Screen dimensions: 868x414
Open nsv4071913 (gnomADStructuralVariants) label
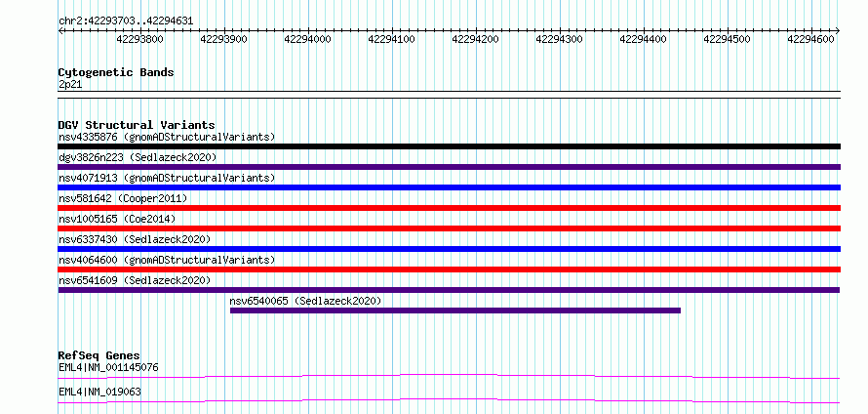[167, 178]
